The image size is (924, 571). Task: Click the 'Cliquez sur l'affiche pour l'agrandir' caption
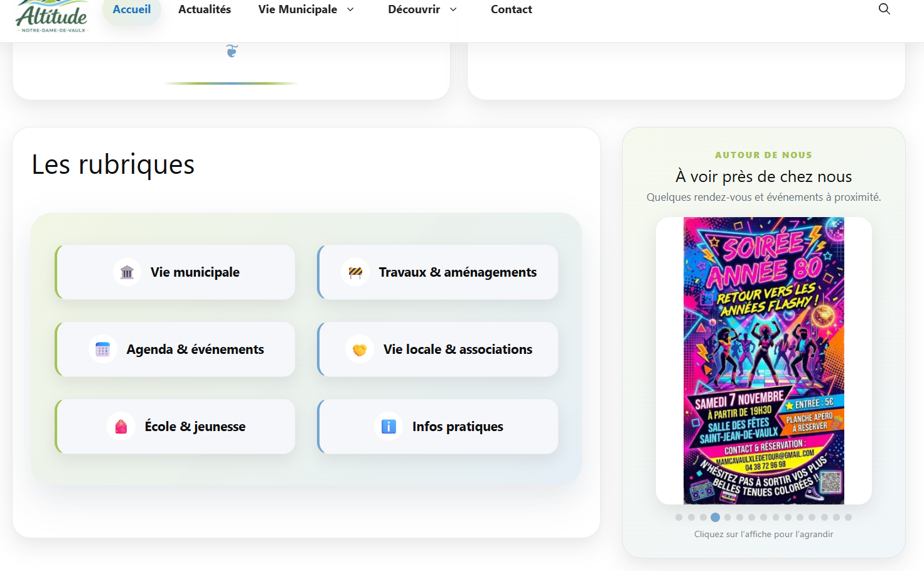pos(764,535)
